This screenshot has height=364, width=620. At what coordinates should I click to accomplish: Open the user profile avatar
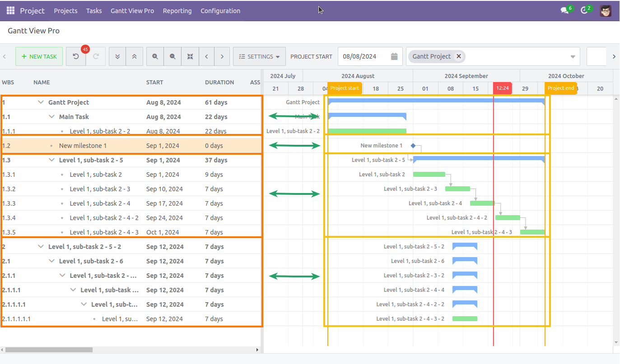click(606, 10)
